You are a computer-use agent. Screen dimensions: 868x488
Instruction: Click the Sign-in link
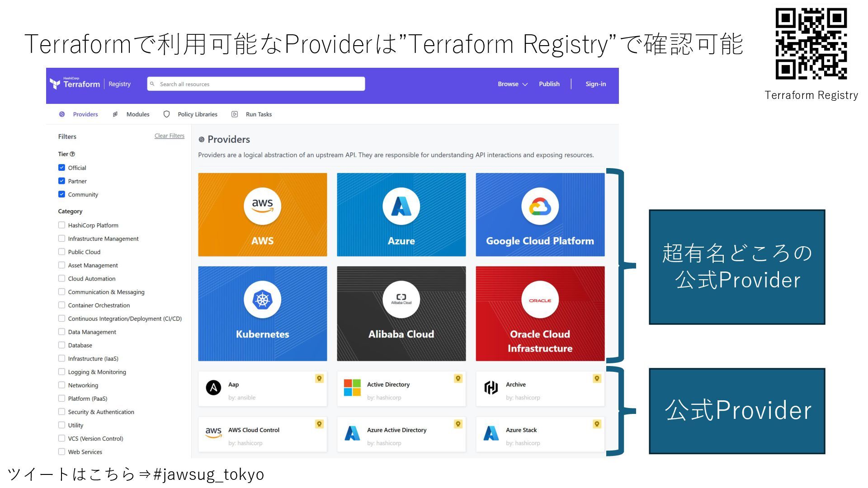pos(596,84)
